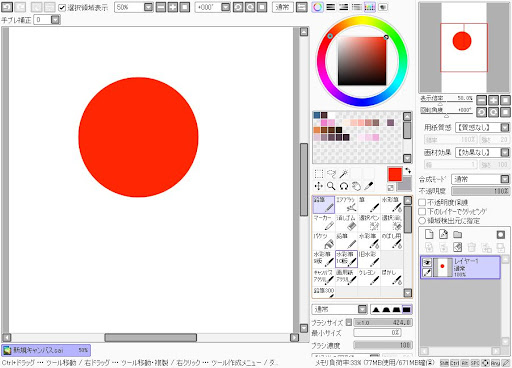Open the 合成モード blending mode dropdown
The width and height of the screenshot is (512, 368).
point(505,179)
